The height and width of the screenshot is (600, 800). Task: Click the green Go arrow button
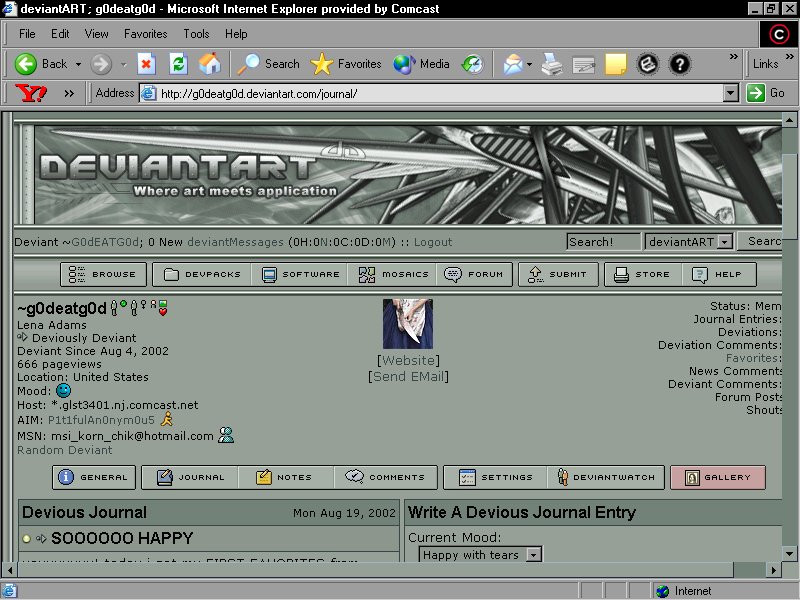(x=755, y=93)
